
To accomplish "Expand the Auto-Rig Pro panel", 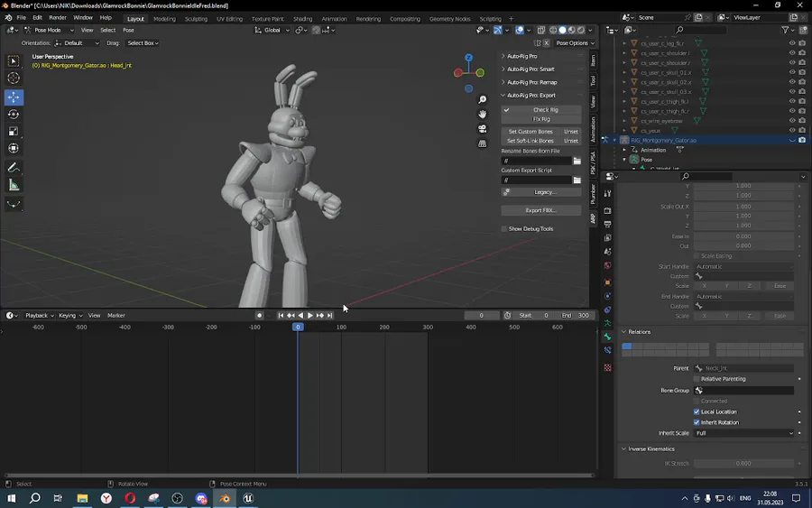I will point(522,56).
